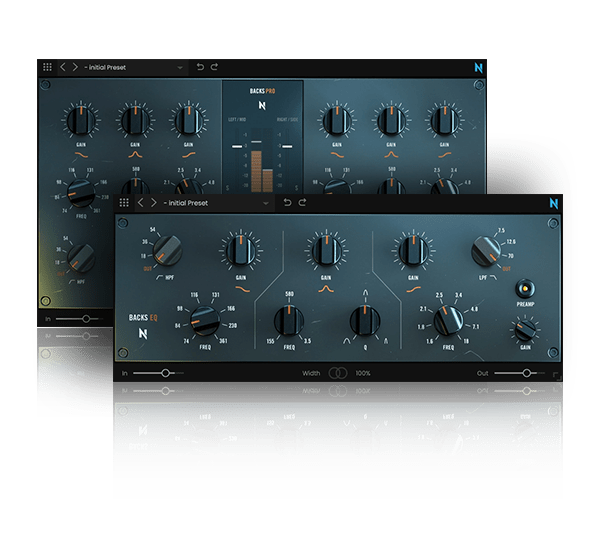Click the left meter threshold marker in Backs Pro
600x543 pixels.
[237, 146]
